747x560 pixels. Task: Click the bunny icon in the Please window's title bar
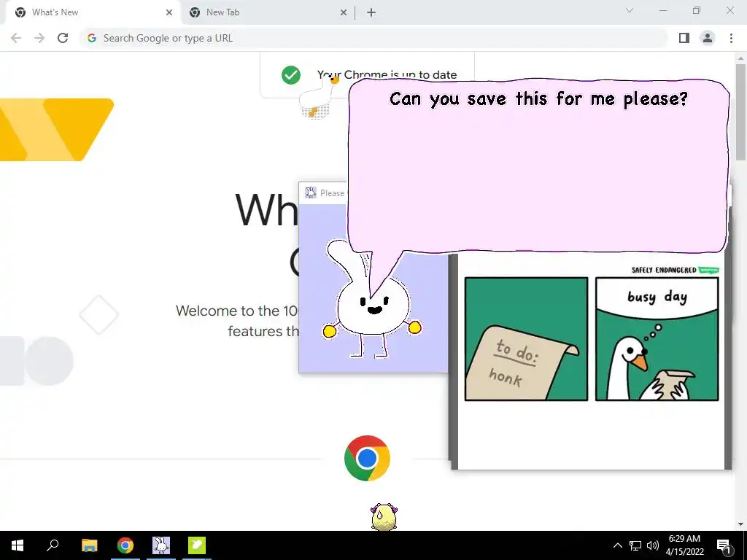click(x=311, y=192)
